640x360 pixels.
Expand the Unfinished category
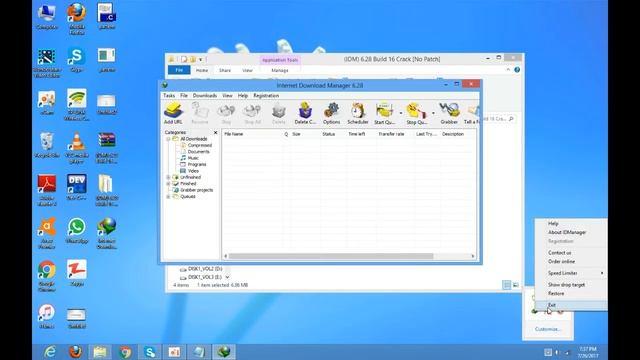(168, 178)
